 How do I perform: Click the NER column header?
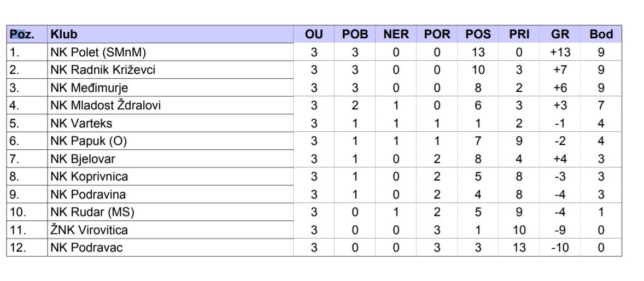396,34
